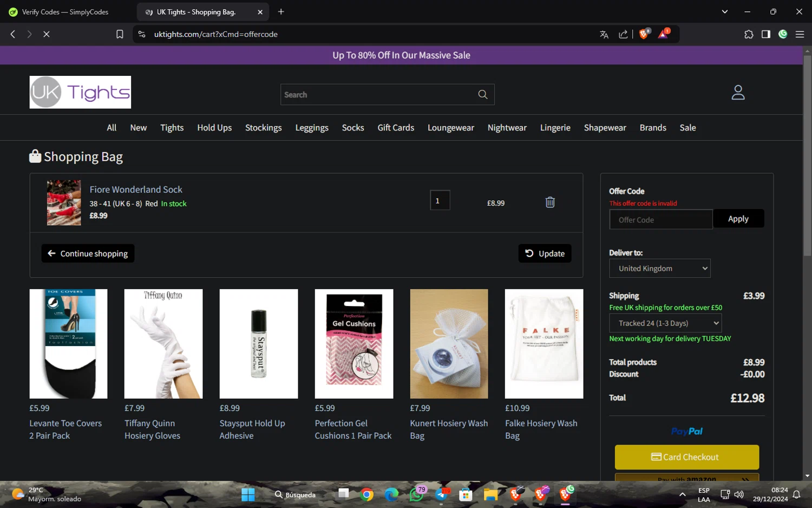Click the Levante Toe Covers 2 Pair Pack link
Image resolution: width=812 pixels, height=508 pixels.
(x=66, y=429)
